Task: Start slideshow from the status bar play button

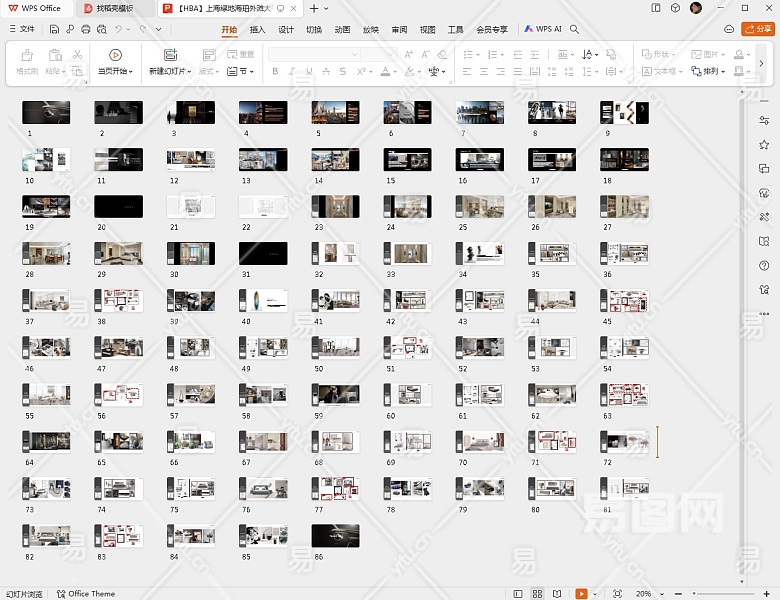Action: pos(581,593)
